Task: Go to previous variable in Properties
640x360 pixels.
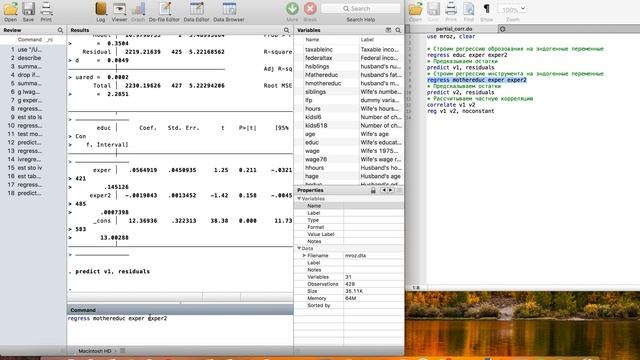Action: pos(383,191)
